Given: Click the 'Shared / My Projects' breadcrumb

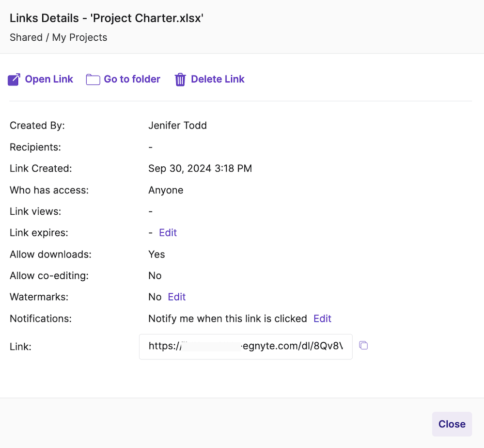Looking at the screenshot, I should (58, 37).
